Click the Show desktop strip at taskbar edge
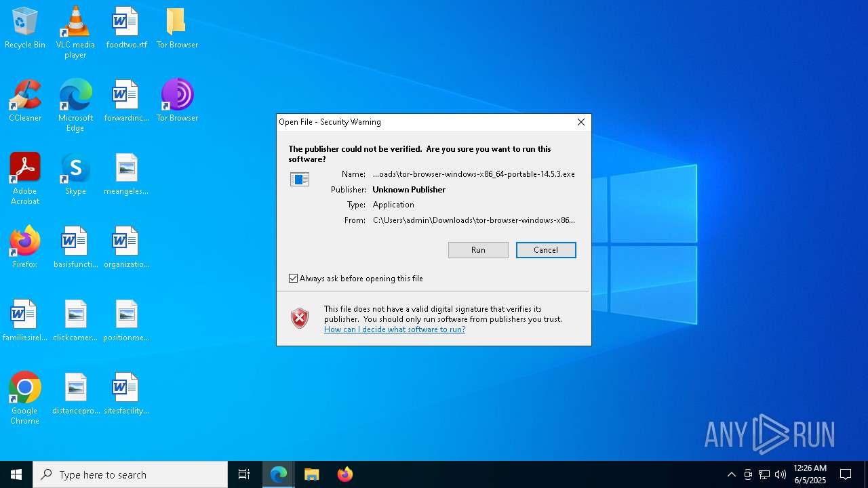This screenshot has width=868, height=488. coord(866,474)
